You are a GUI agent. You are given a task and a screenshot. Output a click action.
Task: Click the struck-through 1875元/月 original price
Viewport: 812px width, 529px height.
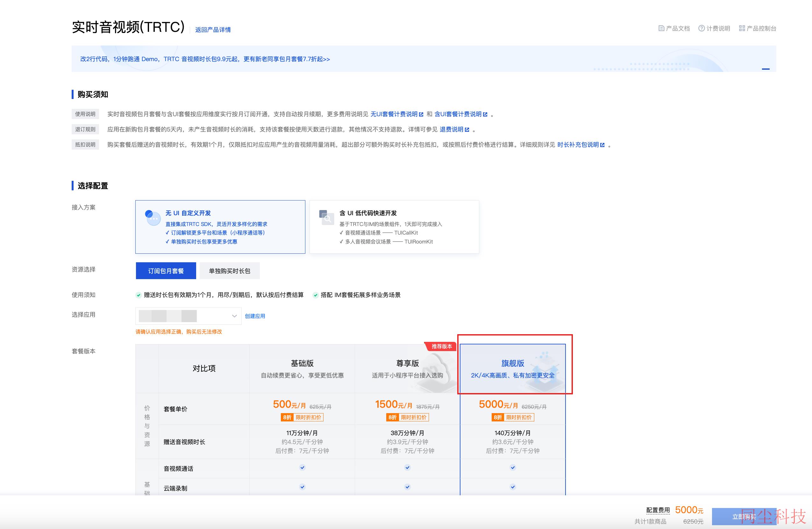coord(427,407)
